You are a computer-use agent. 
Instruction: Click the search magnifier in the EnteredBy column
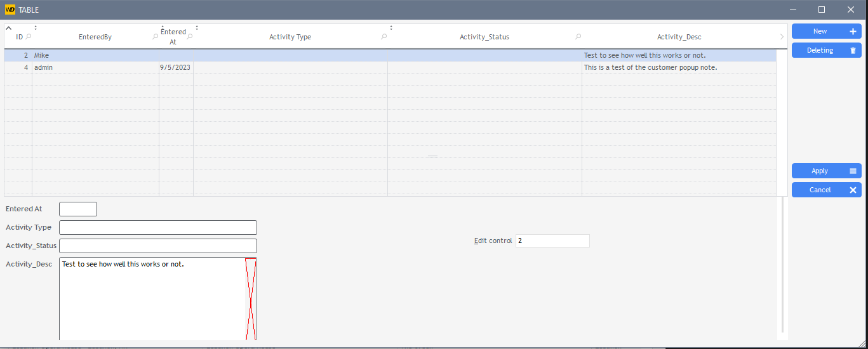point(156,37)
